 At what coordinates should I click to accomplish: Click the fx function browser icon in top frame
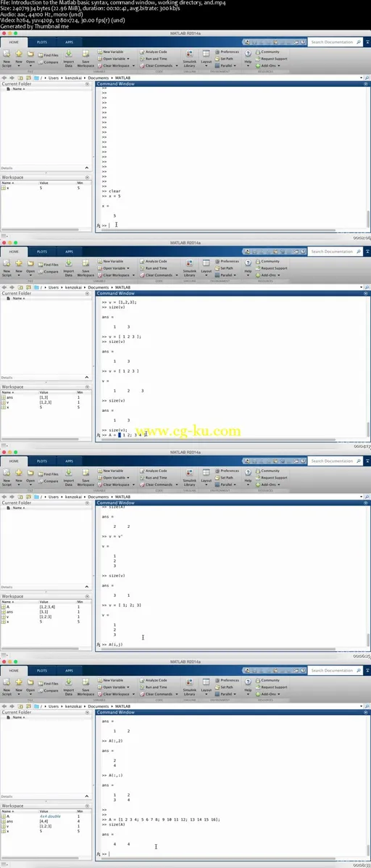pyautogui.click(x=99, y=226)
